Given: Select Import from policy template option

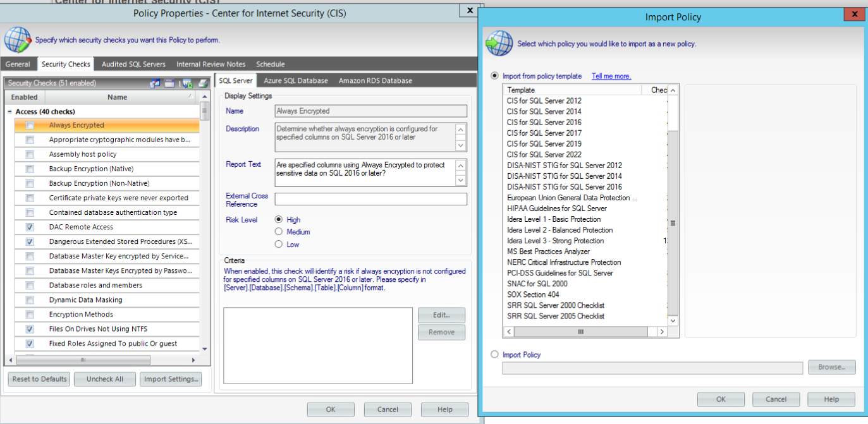Looking at the screenshot, I should (x=495, y=76).
